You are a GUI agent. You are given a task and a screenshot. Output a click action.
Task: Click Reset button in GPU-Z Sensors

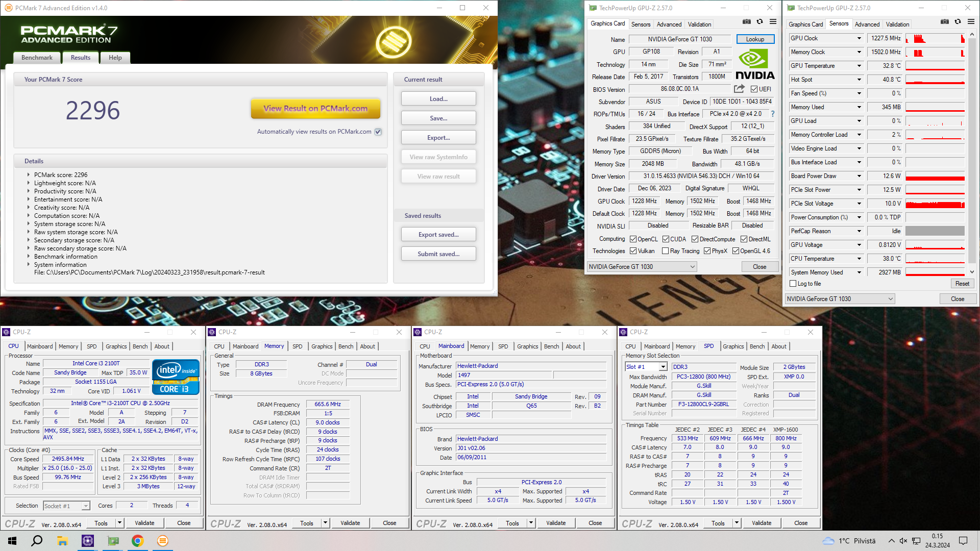(x=962, y=284)
